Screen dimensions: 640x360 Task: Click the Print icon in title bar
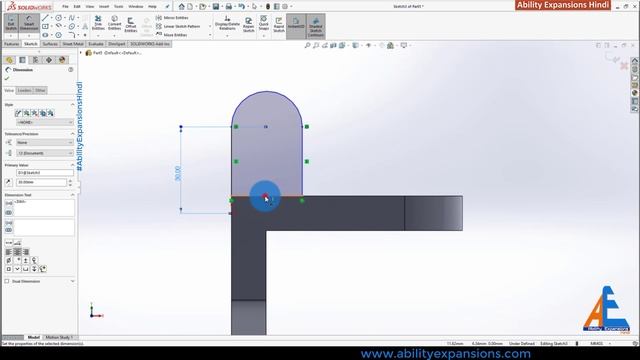point(229,7)
